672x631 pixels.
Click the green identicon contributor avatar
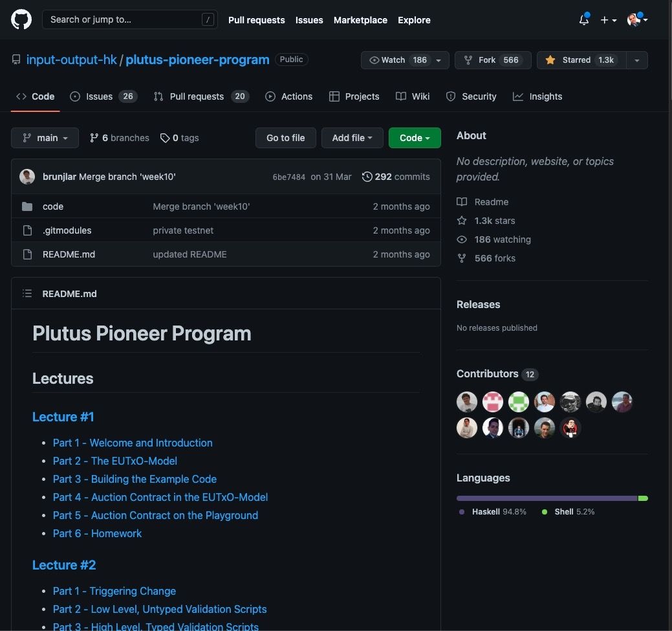(x=519, y=402)
